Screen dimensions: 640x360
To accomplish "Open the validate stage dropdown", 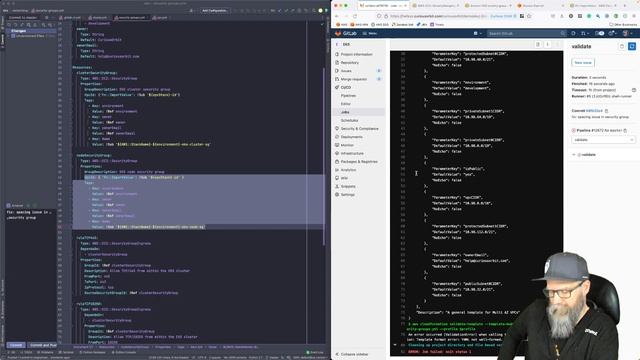I will tap(603, 140).
